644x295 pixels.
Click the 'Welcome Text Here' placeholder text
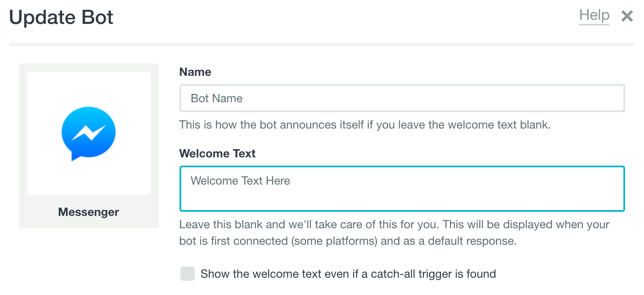click(240, 181)
